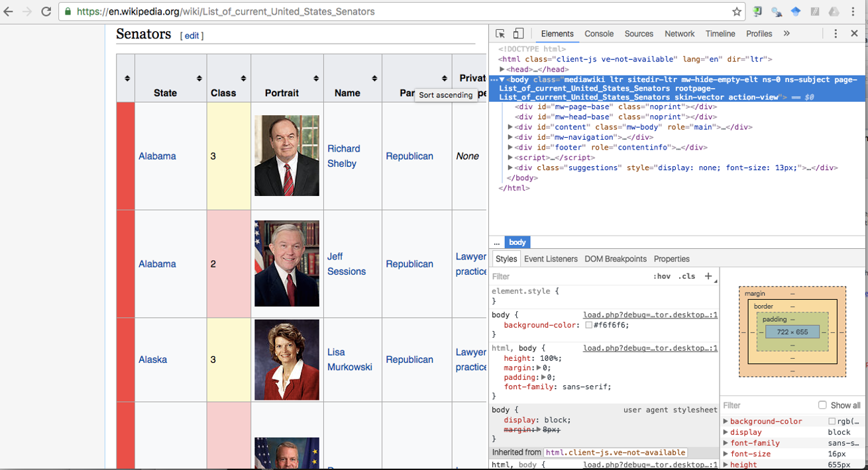Add new style rule with plus icon
Screen dimensions: 868x470
708,276
